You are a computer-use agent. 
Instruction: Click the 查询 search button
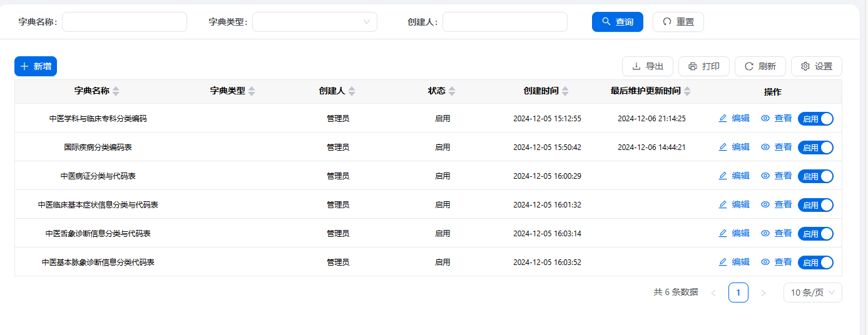[x=617, y=22]
